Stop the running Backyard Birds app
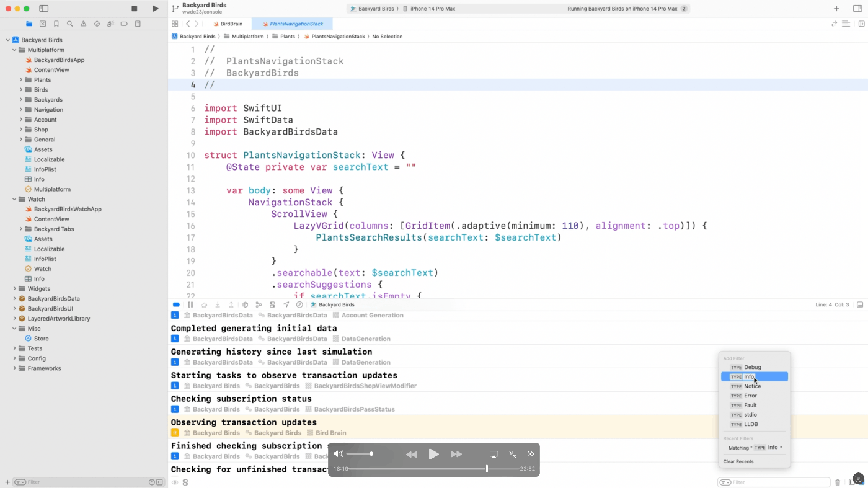Image resolution: width=868 pixels, height=488 pixels. pyautogui.click(x=135, y=9)
